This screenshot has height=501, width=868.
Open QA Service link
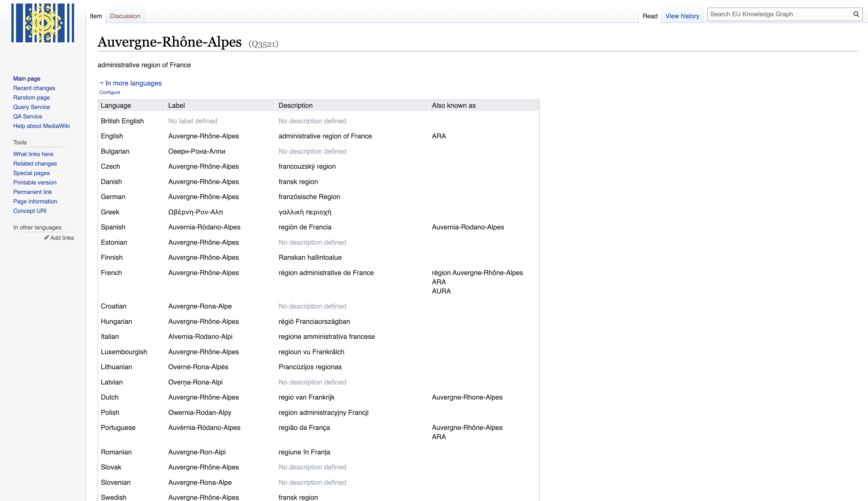click(x=27, y=116)
